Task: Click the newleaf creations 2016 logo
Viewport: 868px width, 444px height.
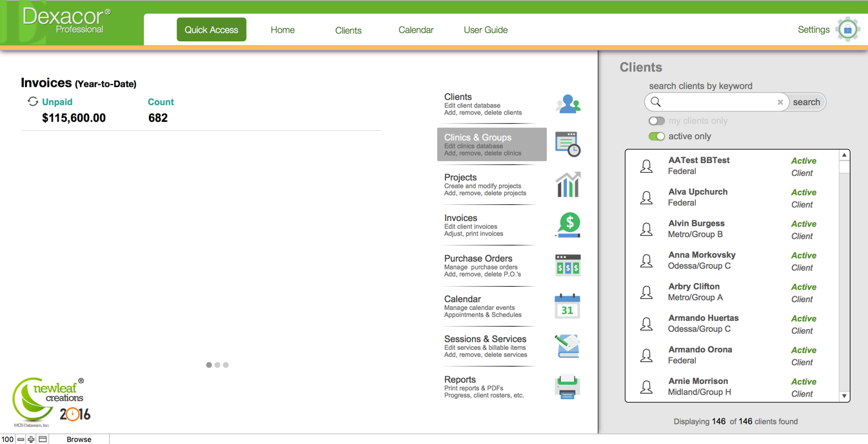Action: 52,401
